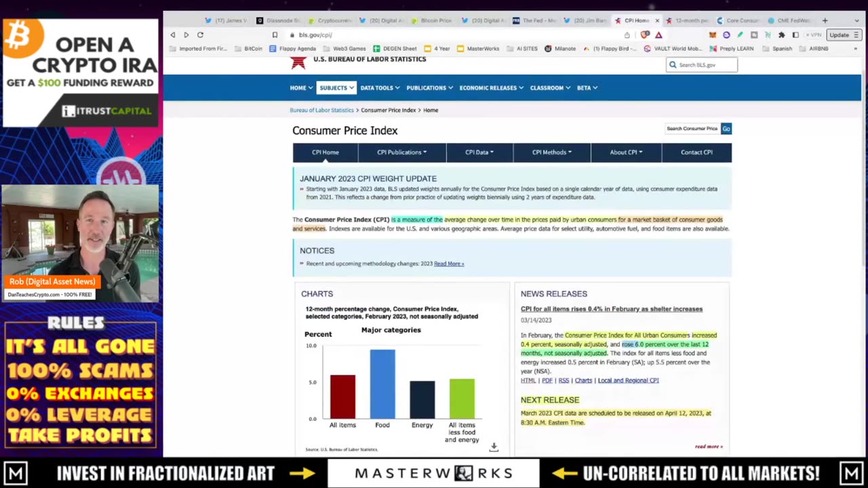Go forward with the browser forward arrow
Image resolution: width=868 pixels, height=488 pixels.
(x=186, y=35)
